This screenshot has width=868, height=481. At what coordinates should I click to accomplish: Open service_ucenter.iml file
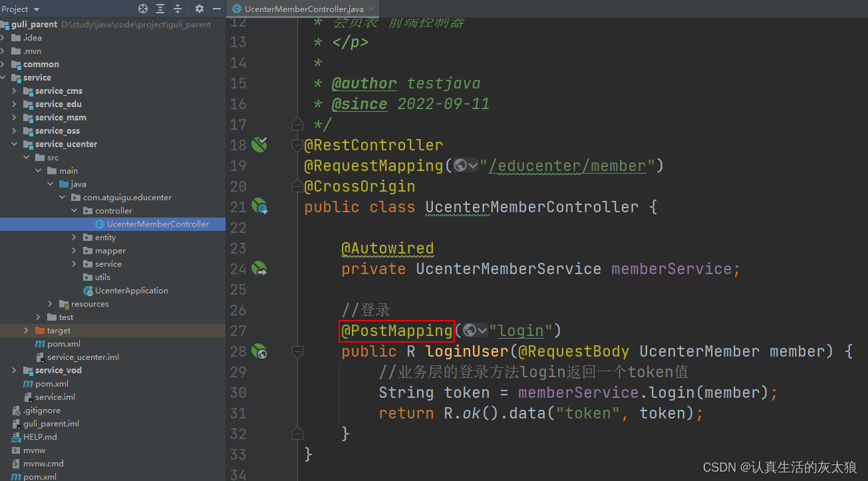[x=83, y=357]
